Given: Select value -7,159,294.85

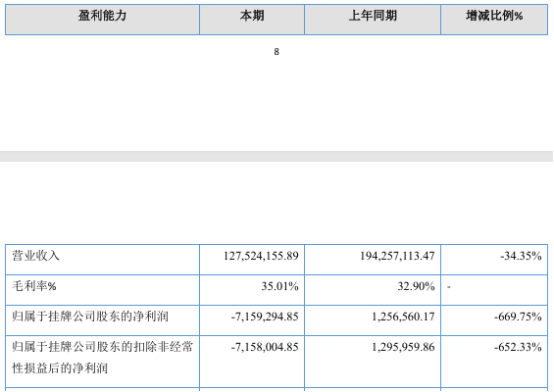Looking at the screenshot, I should [265, 316].
